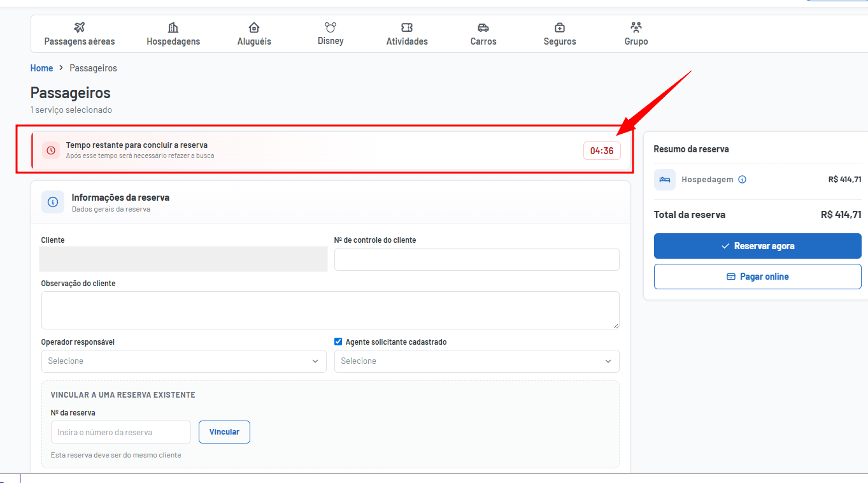Open the Passagens aéreas airplane icon
868x483 pixels.
pyautogui.click(x=80, y=27)
